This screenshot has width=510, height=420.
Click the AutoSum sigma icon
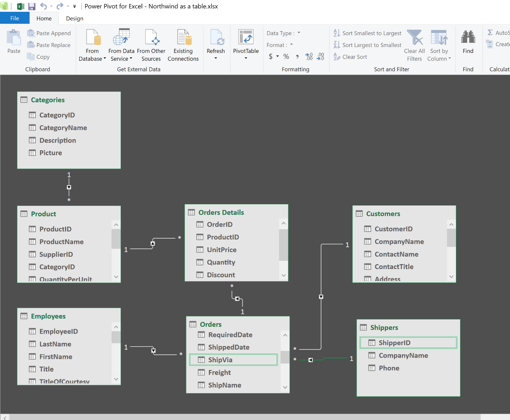(490, 32)
